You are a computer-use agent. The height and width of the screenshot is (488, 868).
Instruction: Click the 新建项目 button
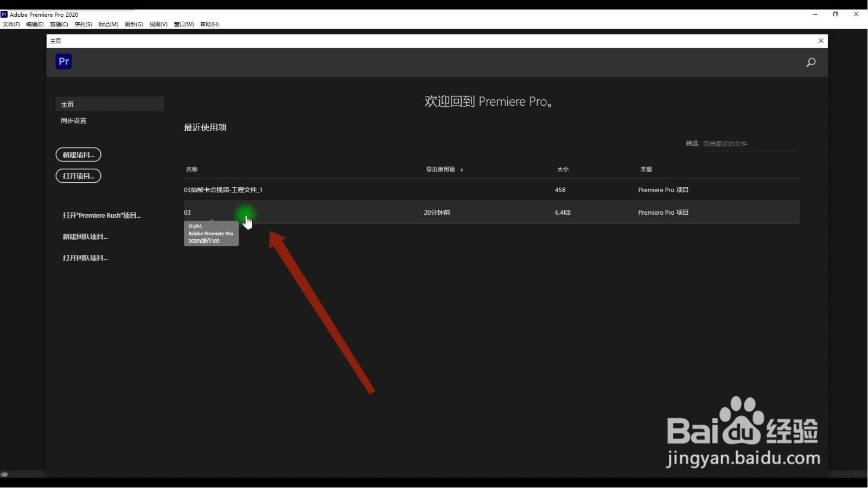pos(78,155)
